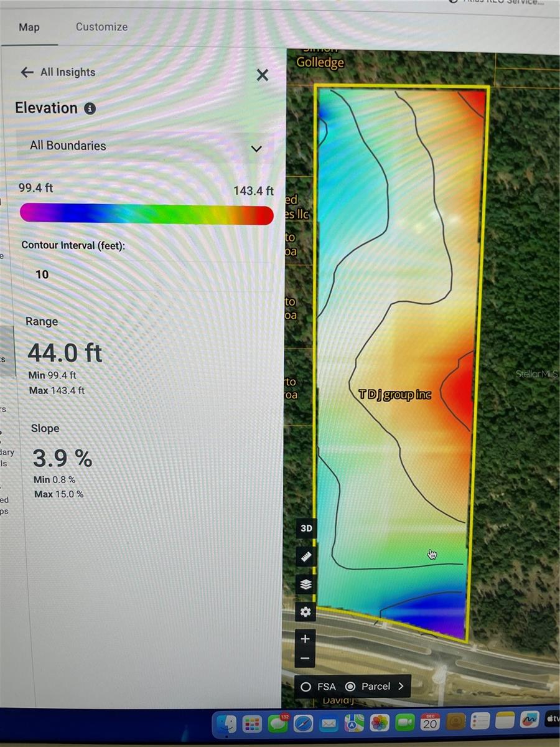560x747 pixels.
Task: Go back to All Insights
Action: click(x=58, y=72)
